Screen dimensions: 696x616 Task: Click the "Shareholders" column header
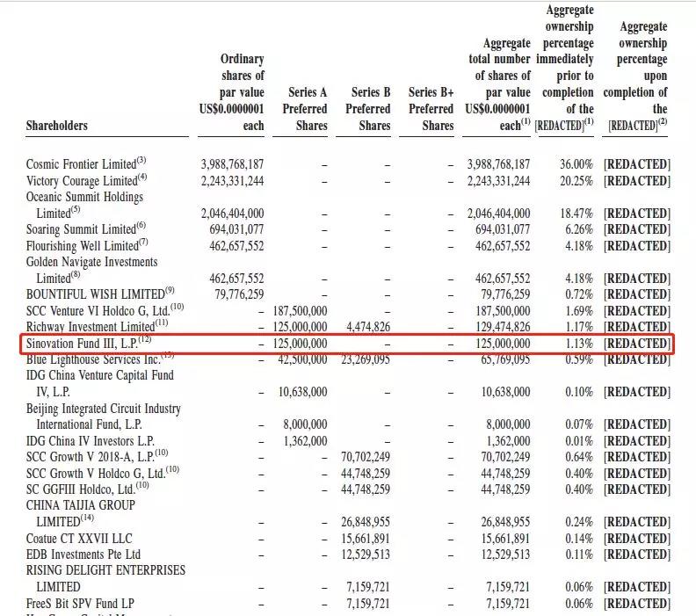pyautogui.click(x=57, y=126)
